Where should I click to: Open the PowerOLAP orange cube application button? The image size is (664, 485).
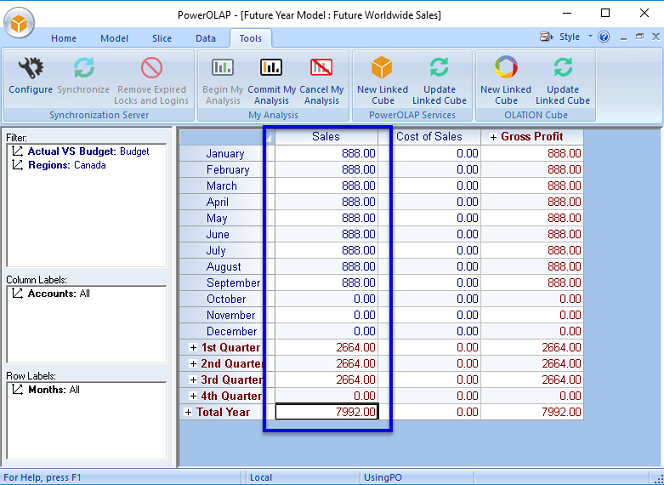coord(19,22)
